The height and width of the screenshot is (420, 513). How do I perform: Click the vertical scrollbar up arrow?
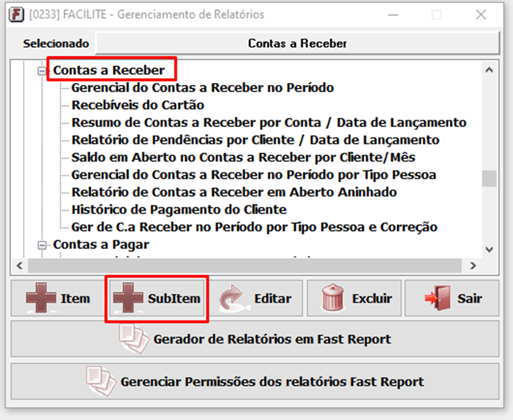click(489, 70)
